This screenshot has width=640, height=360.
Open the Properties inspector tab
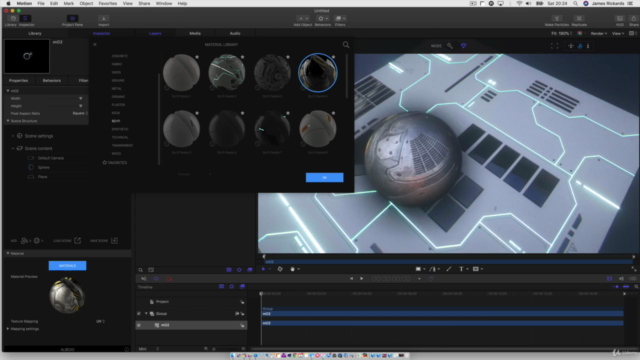(18, 80)
